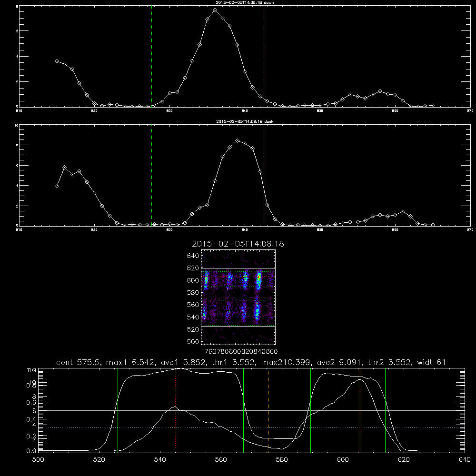Click the red dotted line near 606 in bottom plot
Viewport: 476px width, 476px height.
(361, 410)
